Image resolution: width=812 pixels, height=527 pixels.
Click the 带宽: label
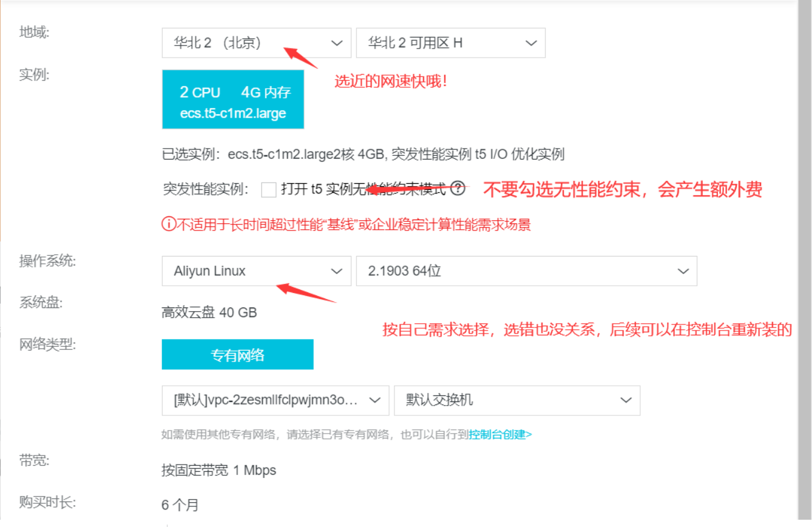click(x=34, y=460)
